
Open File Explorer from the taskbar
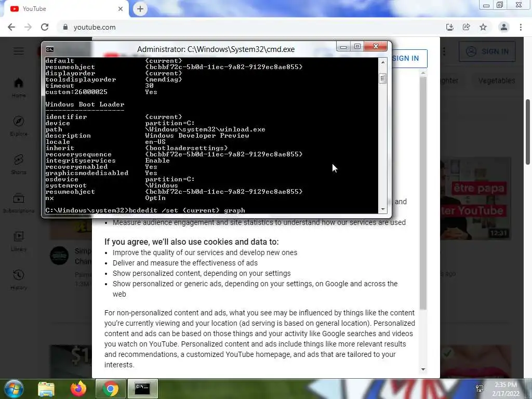click(46, 389)
